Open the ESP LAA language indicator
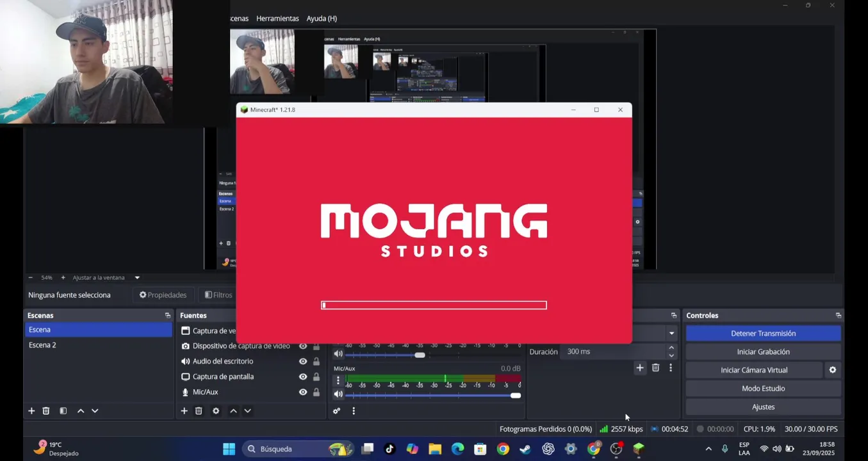The width and height of the screenshot is (868, 461). pos(744,449)
